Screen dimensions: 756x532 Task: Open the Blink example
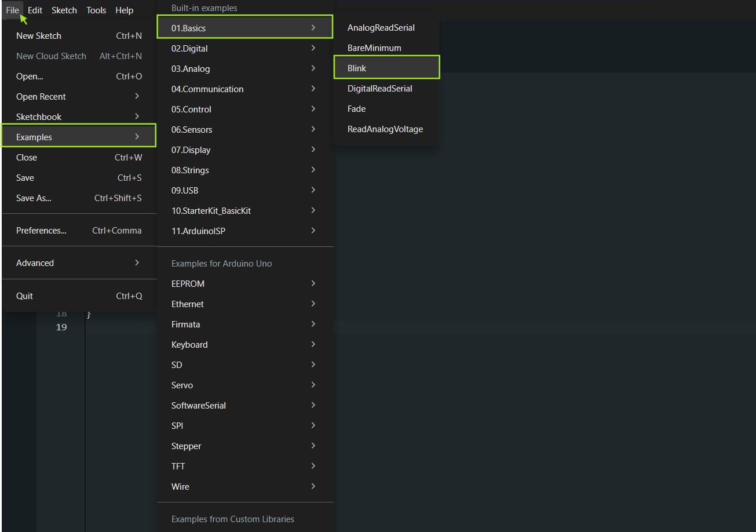point(386,68)
